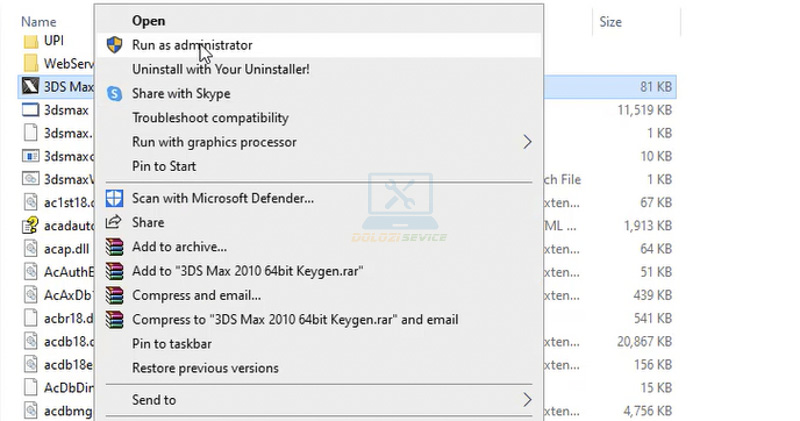800x421 pixels.
Task: Click the AcDbDir file icon
Action: (31, 387)
